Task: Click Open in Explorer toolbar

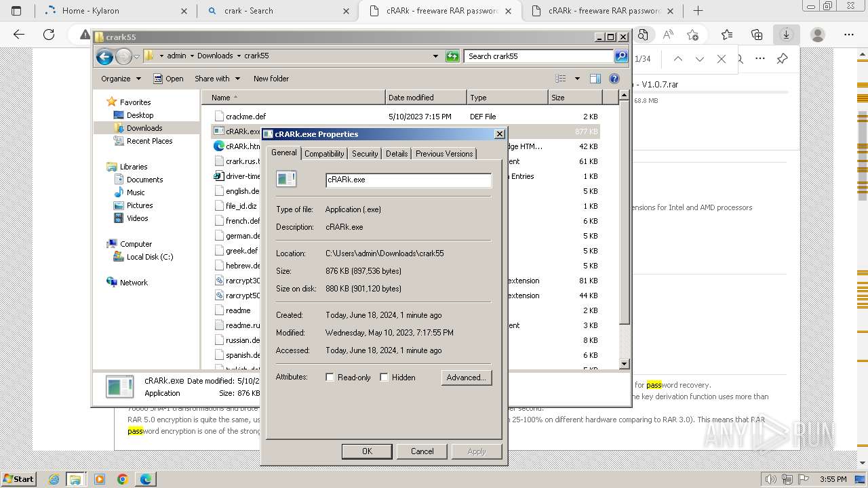Action: (x=168, y=79)
